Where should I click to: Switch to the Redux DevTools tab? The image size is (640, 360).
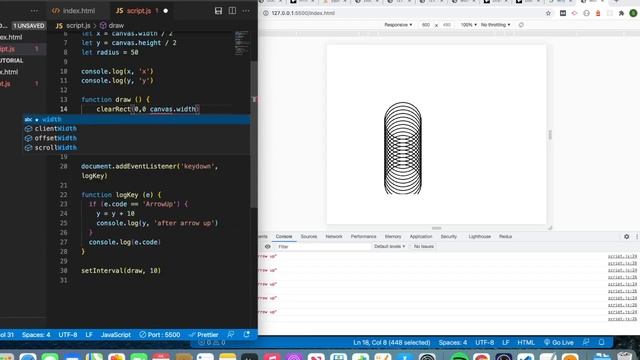pos(505,236)
